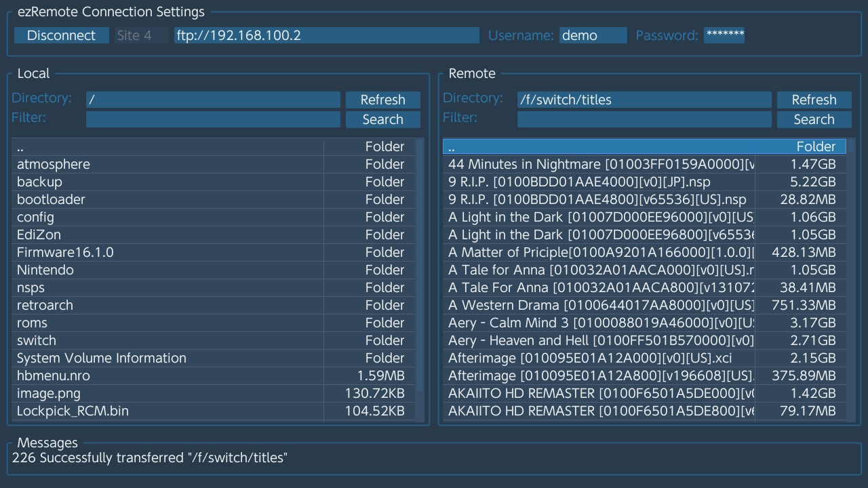Click the Username field containing demo
Screen dimensions: 868x488
(593, 36)
